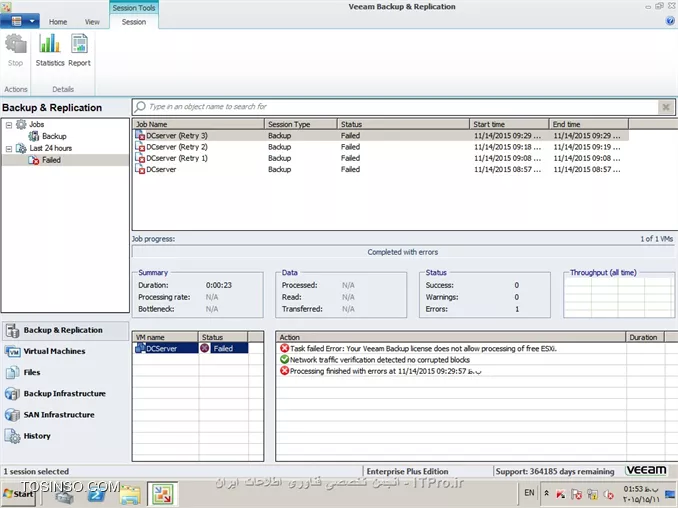Click Enterprise Plus Edition status text

tap(407, 471)
